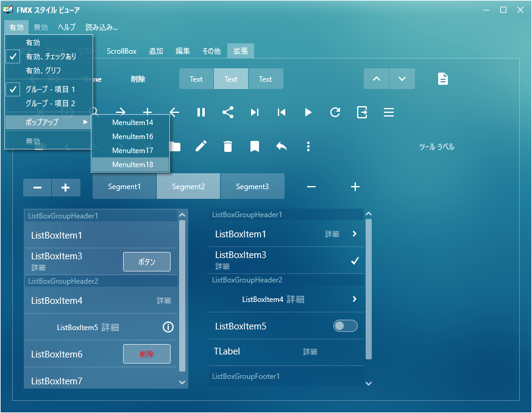Click the Refresh icon

pyautogui.click(x=335, y=112)
